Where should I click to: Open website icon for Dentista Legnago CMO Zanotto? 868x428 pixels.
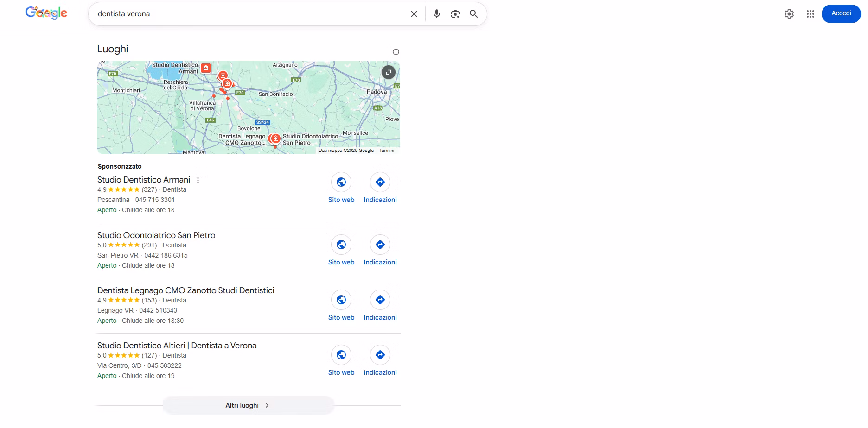click(x=341, y=300)
